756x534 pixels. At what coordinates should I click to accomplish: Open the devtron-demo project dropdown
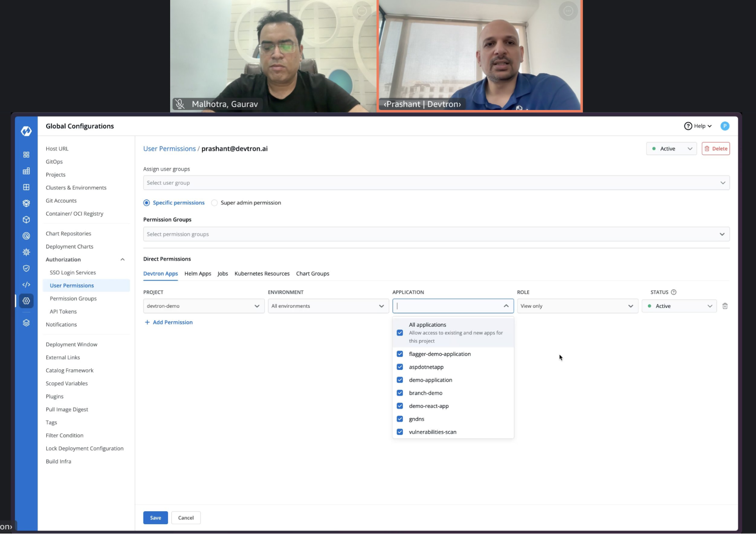[x=203, y=306]
